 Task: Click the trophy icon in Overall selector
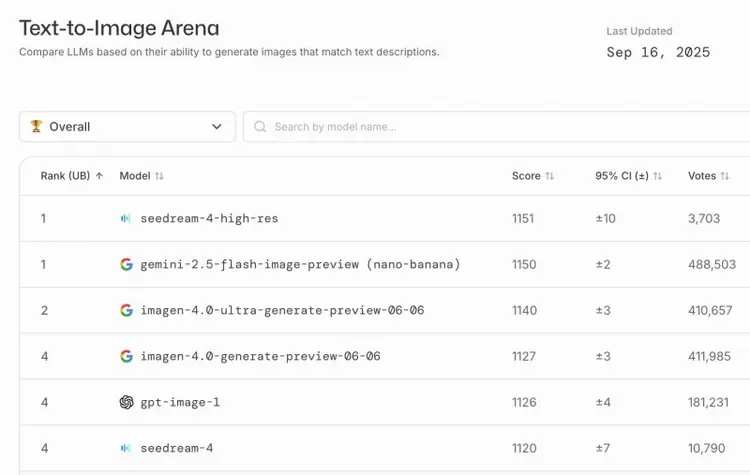[x=37, y=127]
